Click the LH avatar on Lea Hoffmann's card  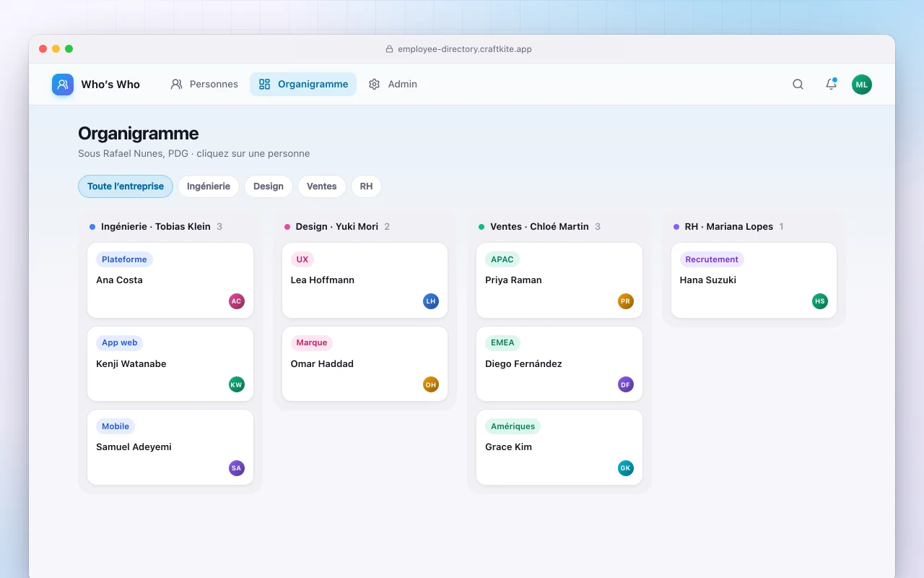tap(431, 301)
